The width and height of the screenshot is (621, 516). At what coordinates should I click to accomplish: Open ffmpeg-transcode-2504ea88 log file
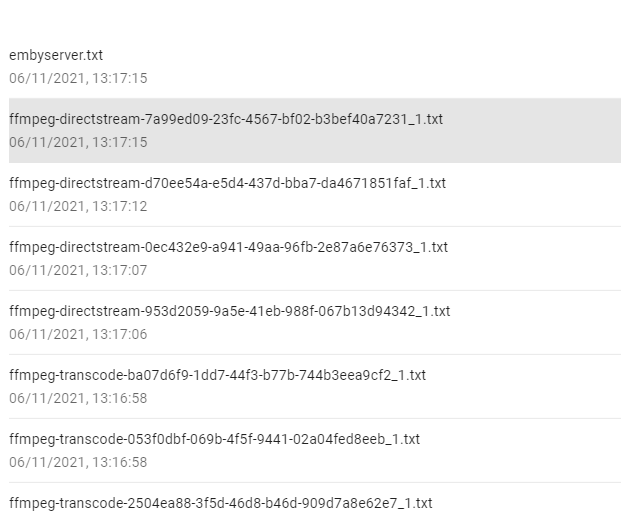220,504
